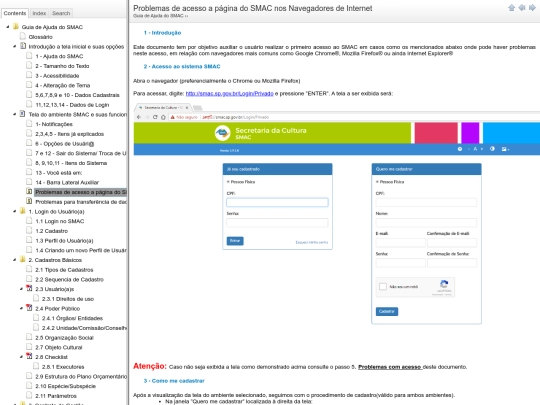The height and width of the screenshot is (405, 540).
Task: Click Esqueci minha senha link
Action: coord(312,242)
